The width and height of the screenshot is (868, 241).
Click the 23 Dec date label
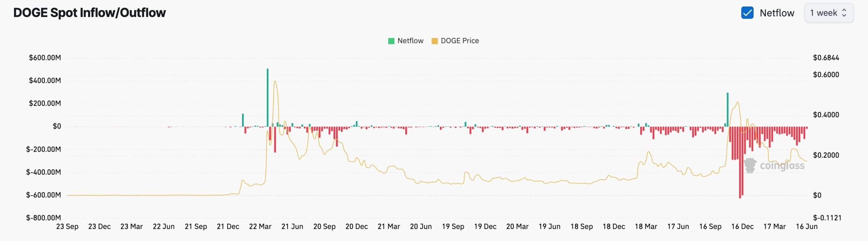99,226
